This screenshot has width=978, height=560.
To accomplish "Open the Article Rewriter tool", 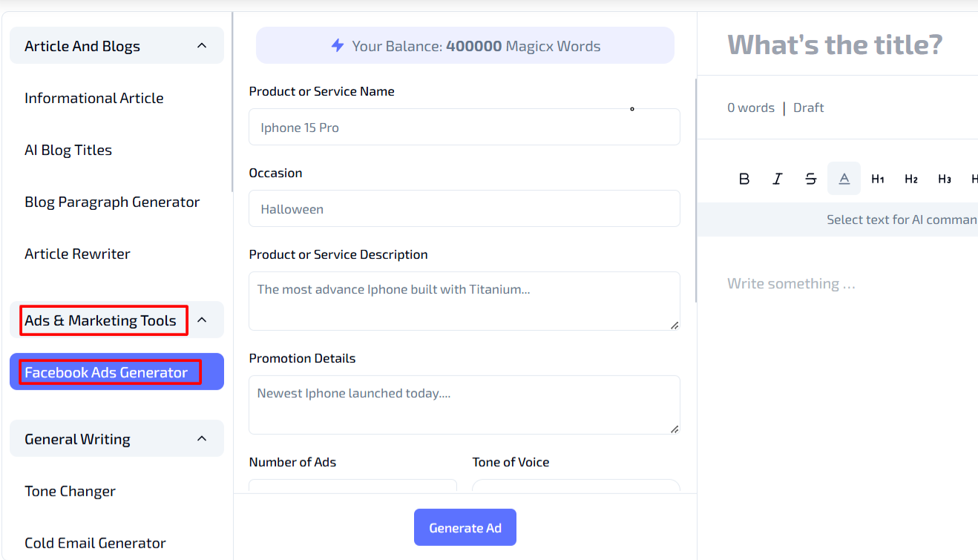I will [77, 254].
